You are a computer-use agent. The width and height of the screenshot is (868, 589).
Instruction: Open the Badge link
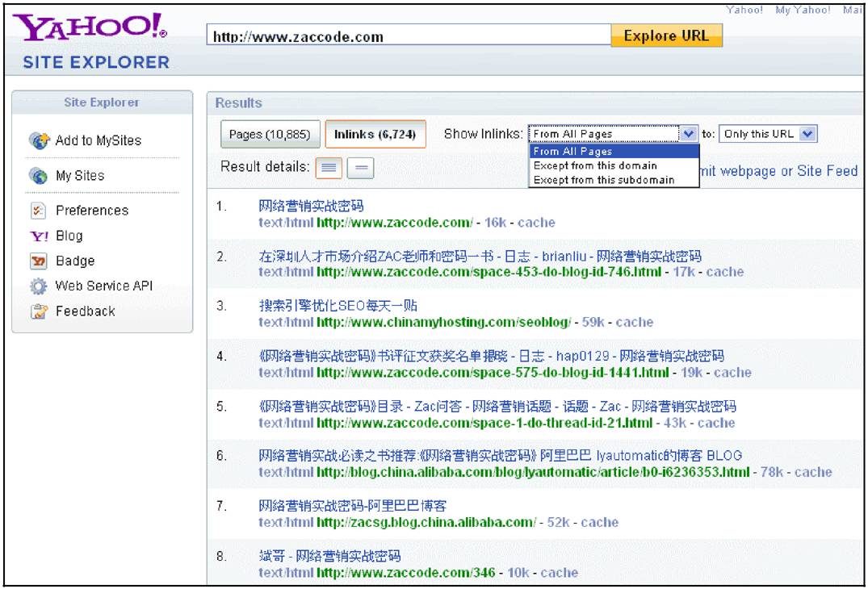click(75, 261)
